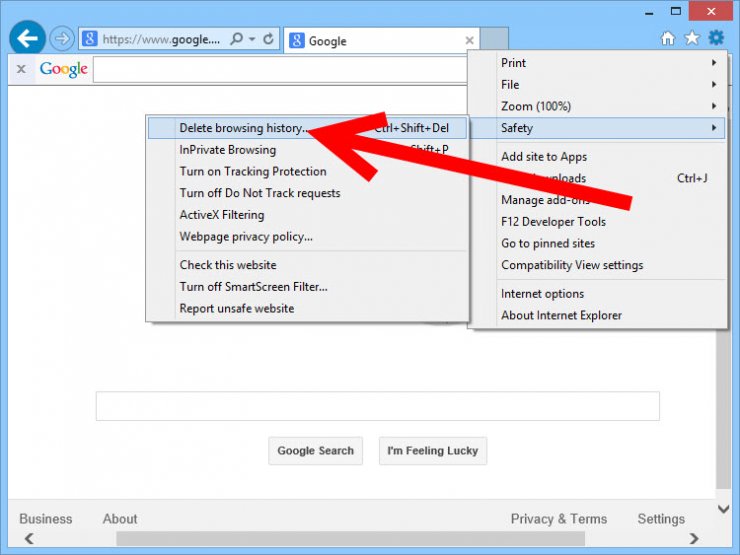Image resolution: width=740 pixels, height=555 pixels.
Task: Open Webpage privacy policy
Action: 307,236
